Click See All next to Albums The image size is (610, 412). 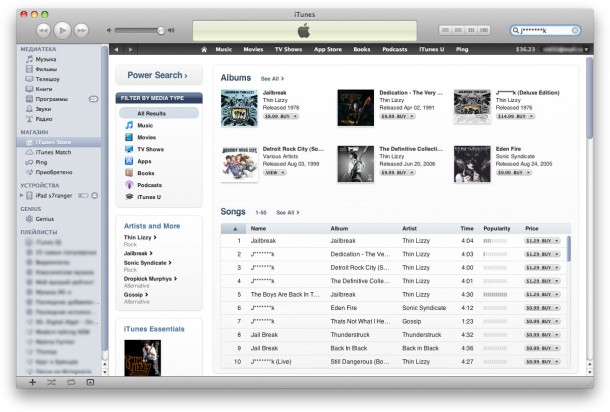[x=271, y=77]
